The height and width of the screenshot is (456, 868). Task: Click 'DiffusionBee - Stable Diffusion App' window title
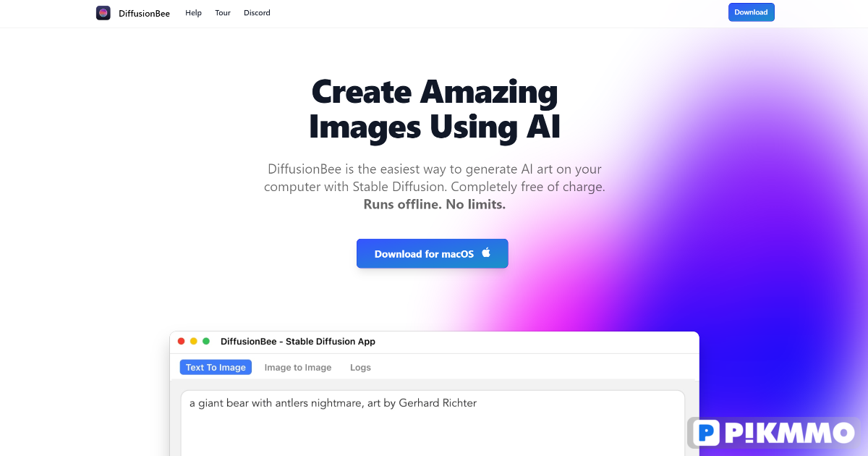[x=298, y=342]
